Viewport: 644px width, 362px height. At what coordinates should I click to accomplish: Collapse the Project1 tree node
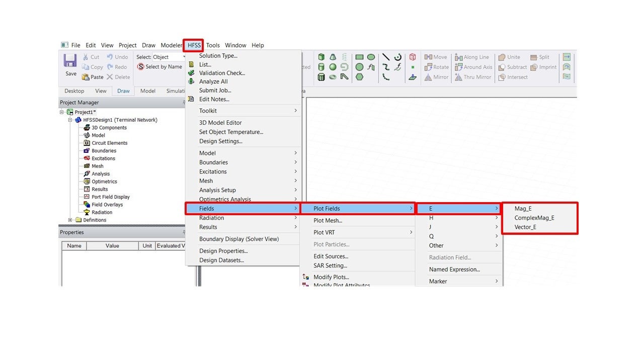62,112
